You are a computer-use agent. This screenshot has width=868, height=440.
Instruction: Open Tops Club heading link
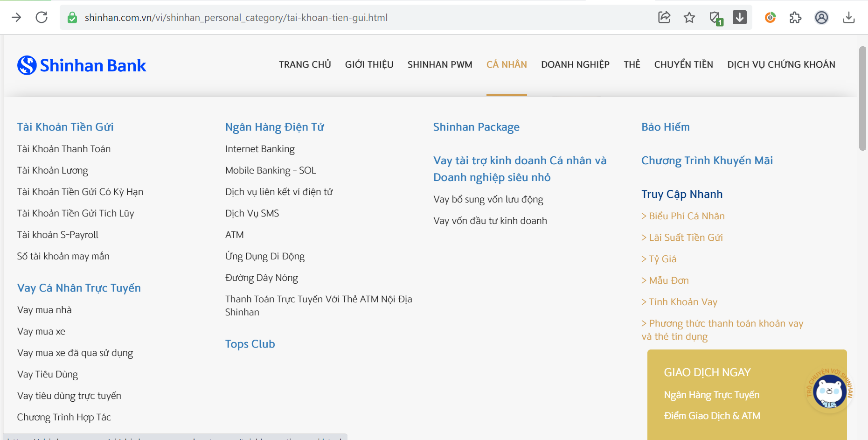tap(250, 344)
